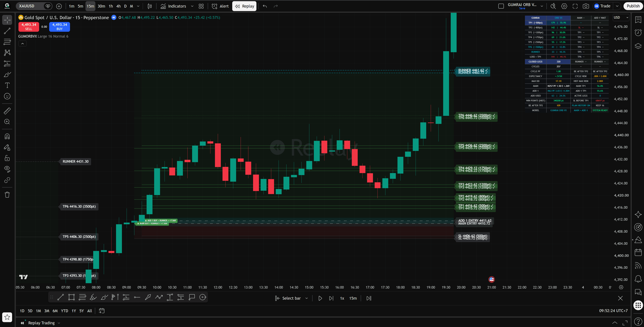Image resolution: width=644 pixels, height=327 pixels.
Task: Open the alerts clock panel
Action: [638, 33]
